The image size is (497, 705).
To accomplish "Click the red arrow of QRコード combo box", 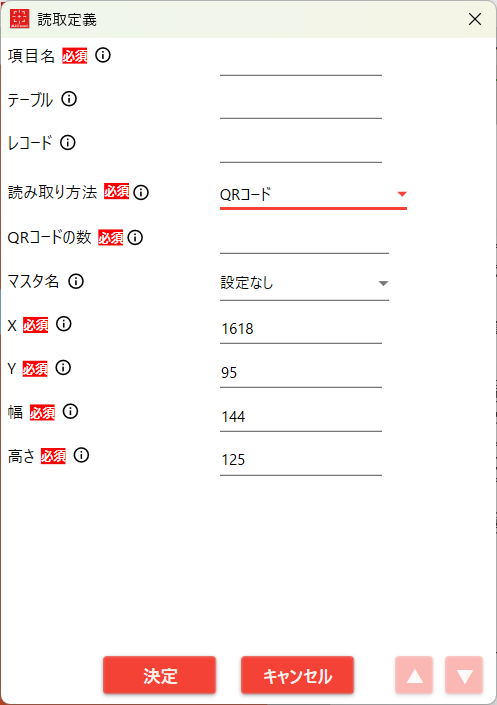I will coord(402,194).
